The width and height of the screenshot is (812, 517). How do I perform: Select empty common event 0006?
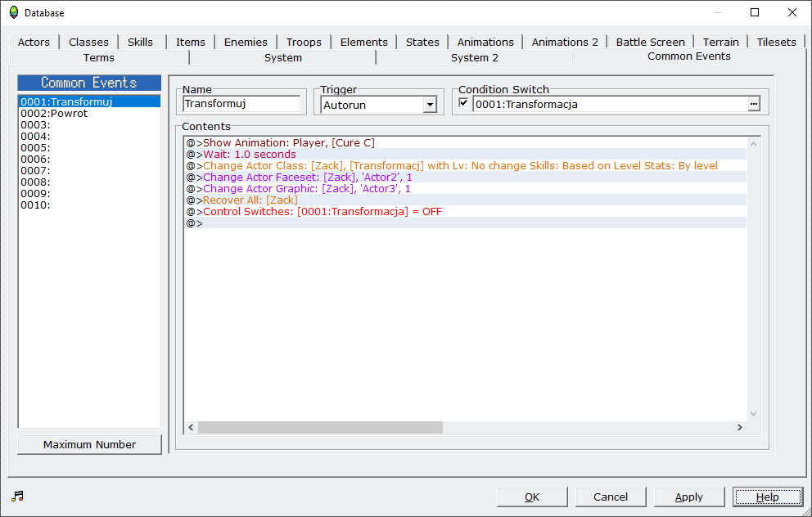click(x=89, y=159)
